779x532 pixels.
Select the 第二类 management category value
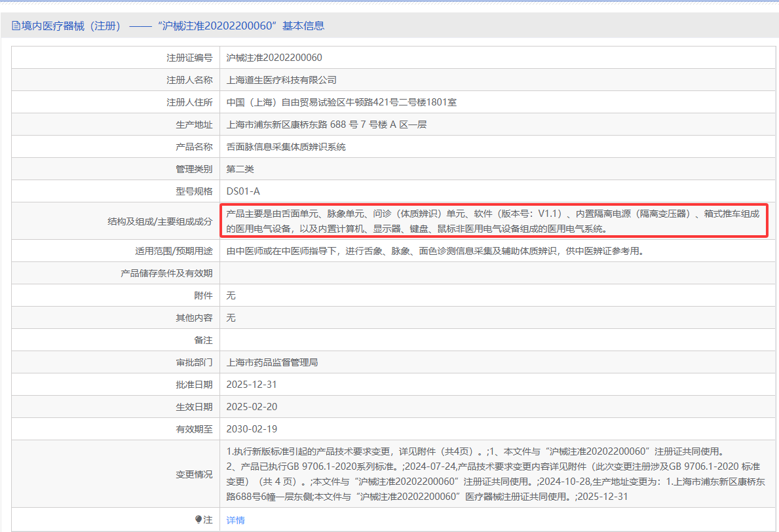point(240,169)
